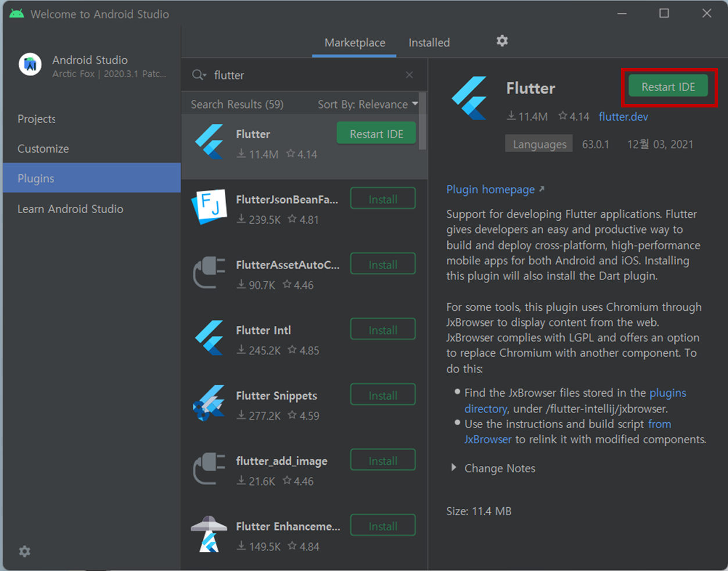Install the Flutter Enhancement Suite plugin
This screenshot has height=571, width=728.
383,526
